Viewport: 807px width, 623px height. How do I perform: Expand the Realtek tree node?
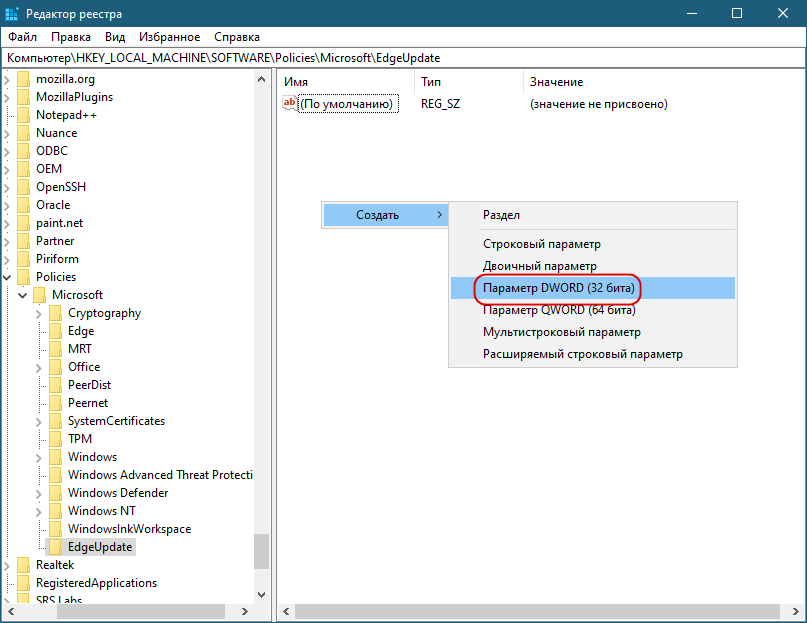7,566
